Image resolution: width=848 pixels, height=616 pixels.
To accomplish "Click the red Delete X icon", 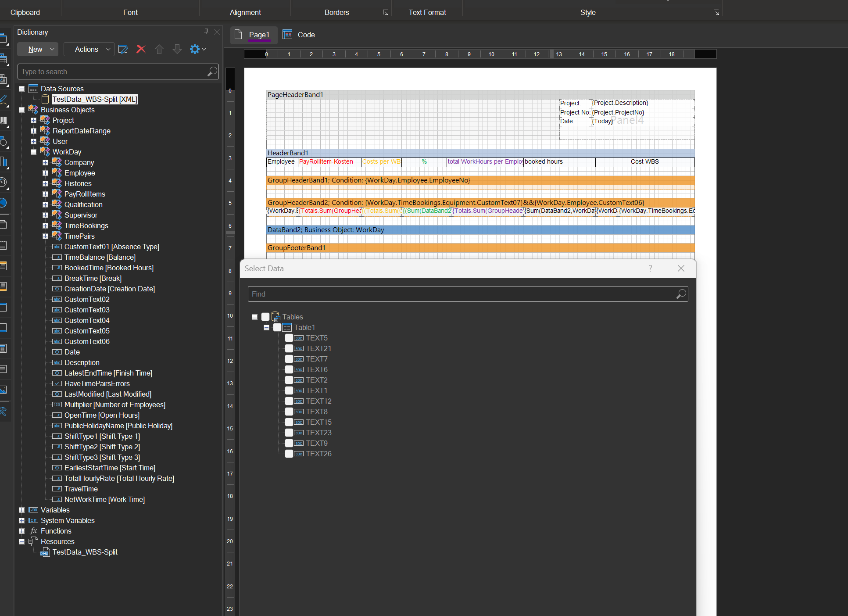I will 141,49.
